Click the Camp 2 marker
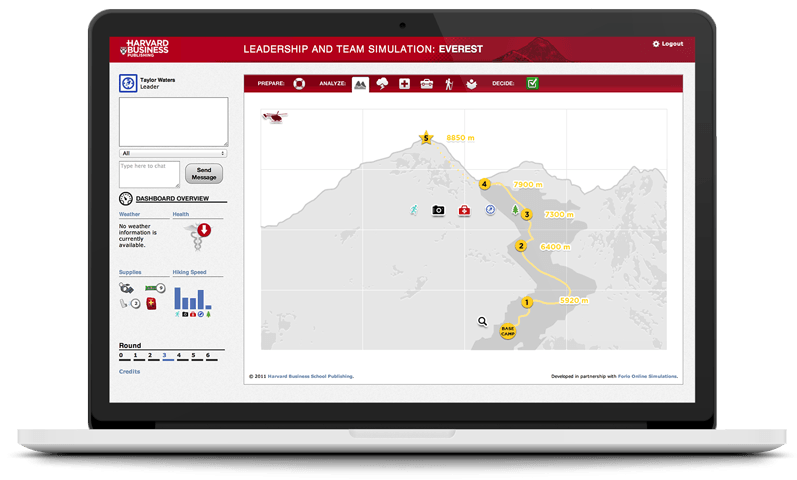 [x=520, y=246]
